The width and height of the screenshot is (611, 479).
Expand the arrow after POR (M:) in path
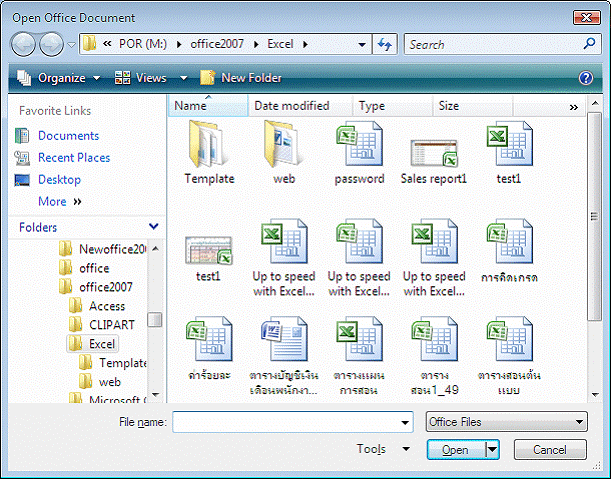179,44
